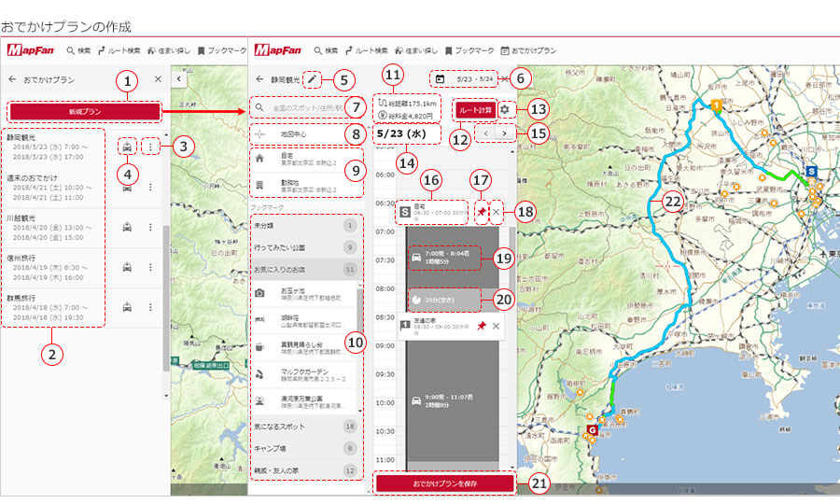Expand 行ってみたい公園 bookmark folder
The height and width of the screenshot is (504, 840).
[x=305, y=247]
